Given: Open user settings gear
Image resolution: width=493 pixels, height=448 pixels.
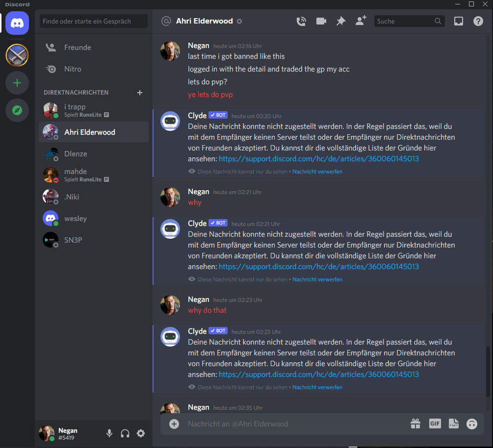Looking at the screenshot, I should 141,433.
